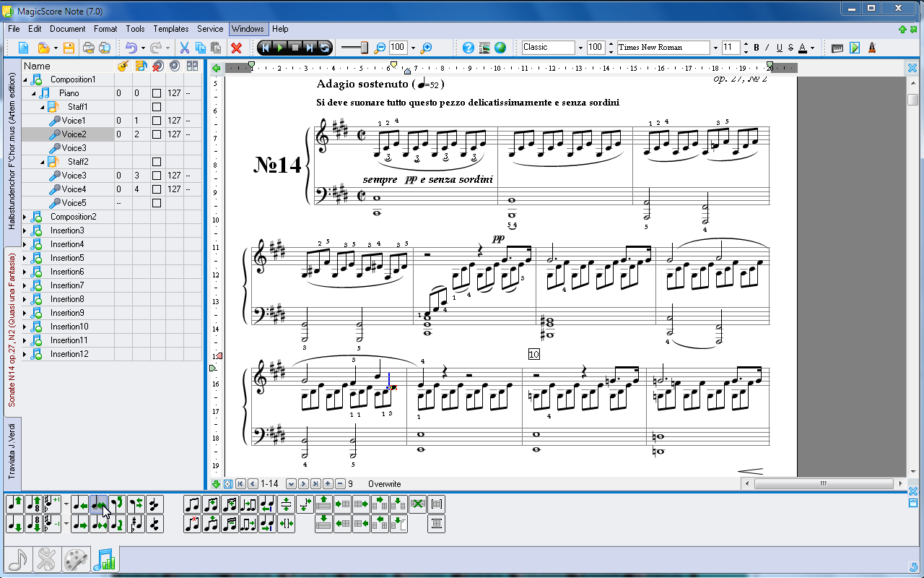Stop playback
The image size is (924, 578).
coord(295,48)
